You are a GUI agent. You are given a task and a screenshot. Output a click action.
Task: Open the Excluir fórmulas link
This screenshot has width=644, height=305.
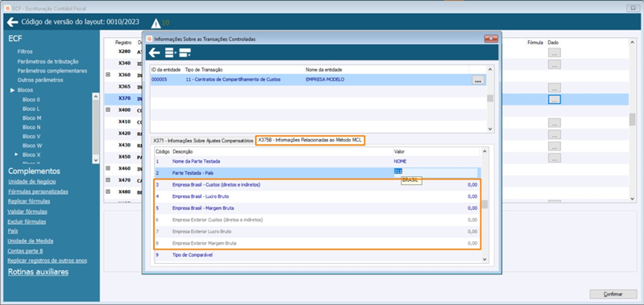(x=27, y=221)
